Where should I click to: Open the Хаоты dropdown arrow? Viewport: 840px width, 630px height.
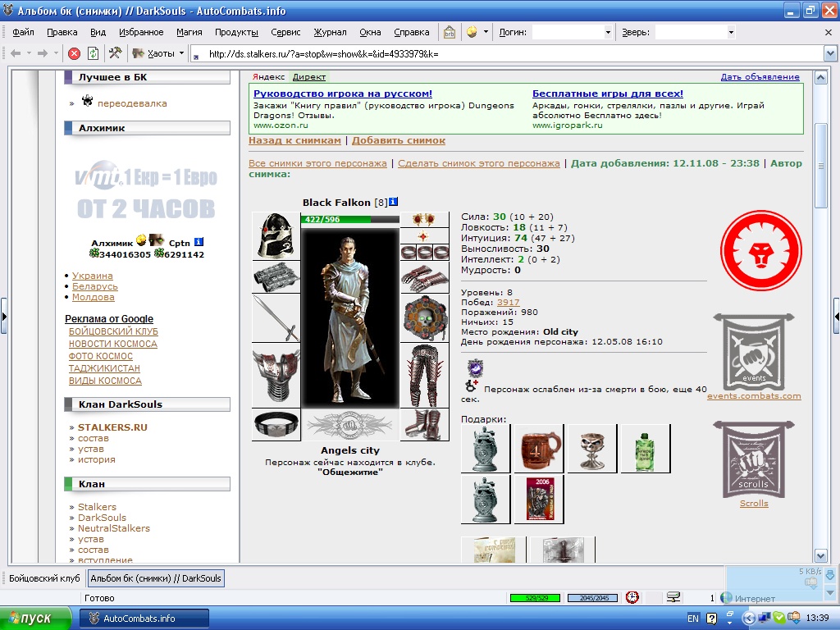[181, 53]
